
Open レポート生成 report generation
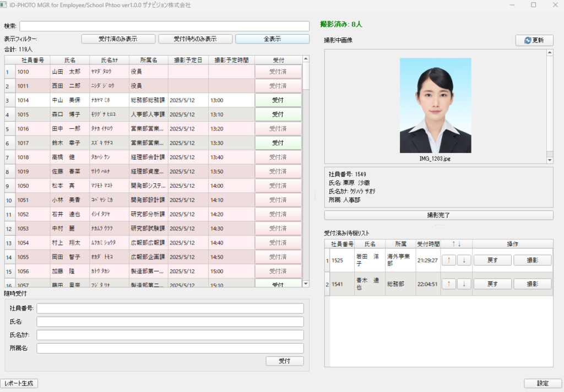tap(19, 384)
